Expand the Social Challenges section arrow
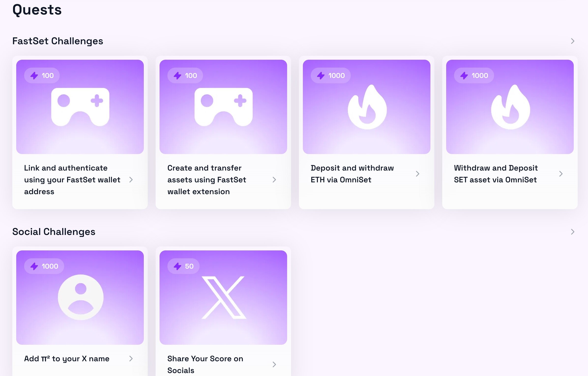 click(x=573, y=232)
